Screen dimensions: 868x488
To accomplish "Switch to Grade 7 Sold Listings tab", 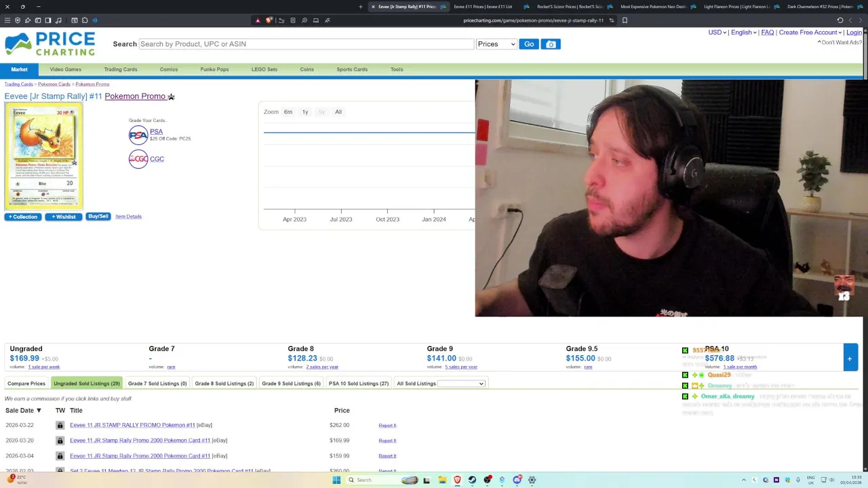I will click(x=157, y=384).
